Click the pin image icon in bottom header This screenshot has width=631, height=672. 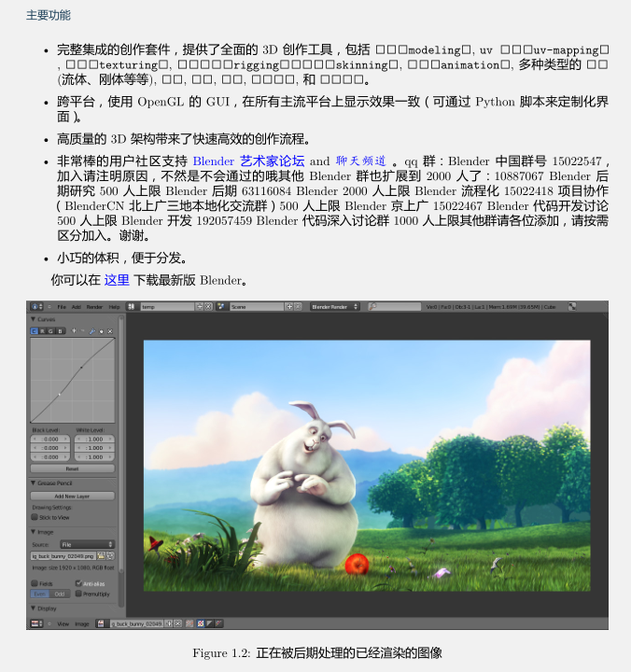[x=189, y=623]
